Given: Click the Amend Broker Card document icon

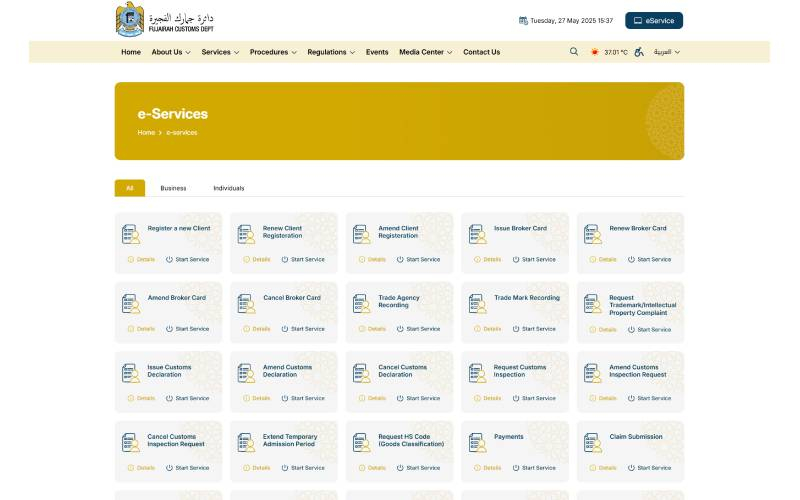Looking at the screenshot, I should coord(131,304).
